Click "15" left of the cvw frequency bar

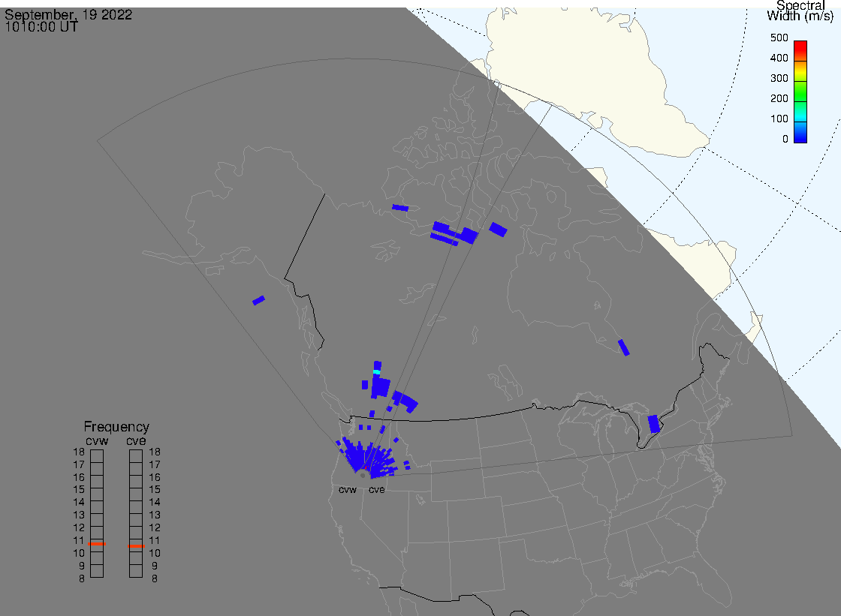tap(79, 489)
